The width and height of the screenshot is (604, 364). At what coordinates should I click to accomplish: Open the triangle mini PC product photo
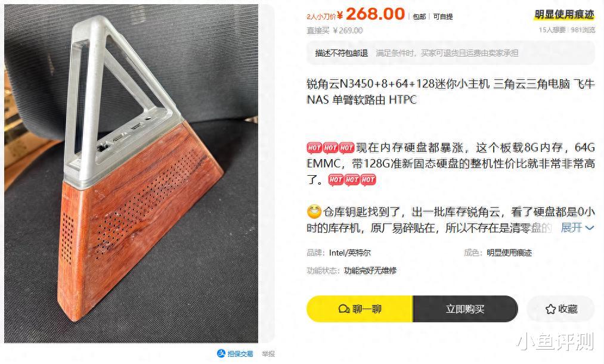[x=131, y=173]
